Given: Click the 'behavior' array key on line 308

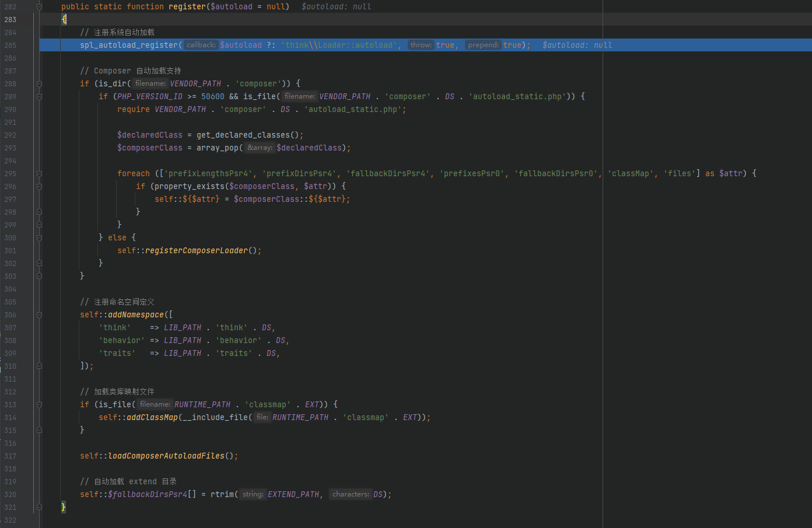Looking at the screenshot, I should click(x=122, y=340).
